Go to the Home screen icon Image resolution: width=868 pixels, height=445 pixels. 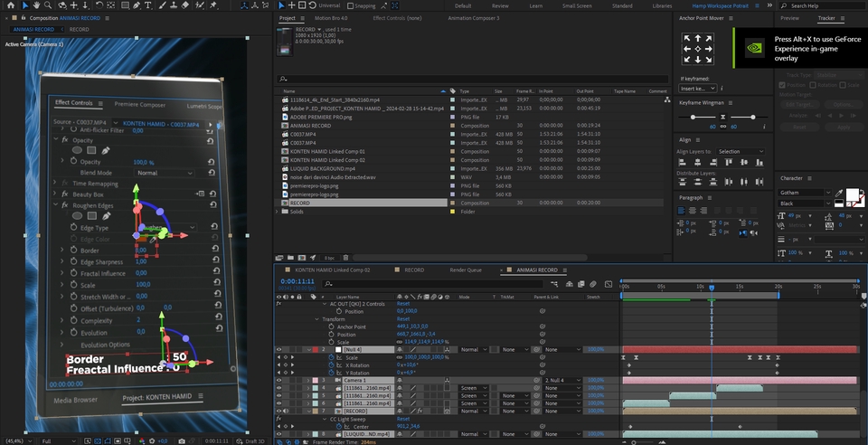click(11, 5)
